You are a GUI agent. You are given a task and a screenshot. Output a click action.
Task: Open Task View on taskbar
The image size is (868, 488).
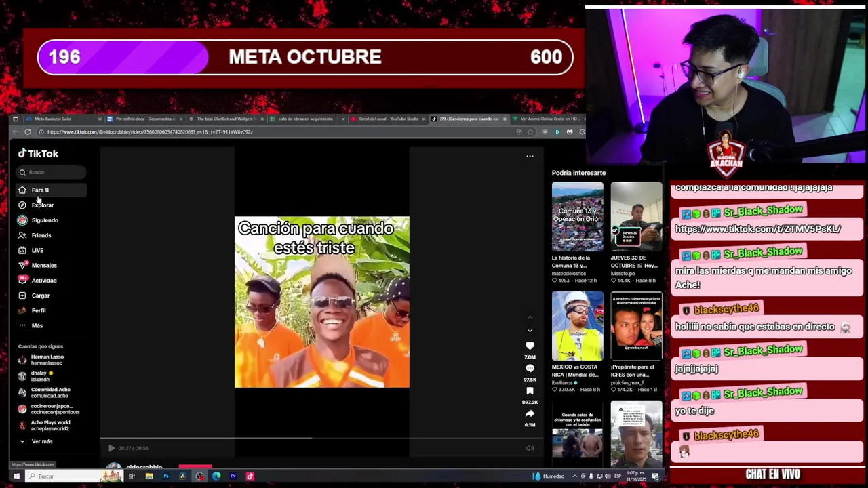tap(132, 476)
